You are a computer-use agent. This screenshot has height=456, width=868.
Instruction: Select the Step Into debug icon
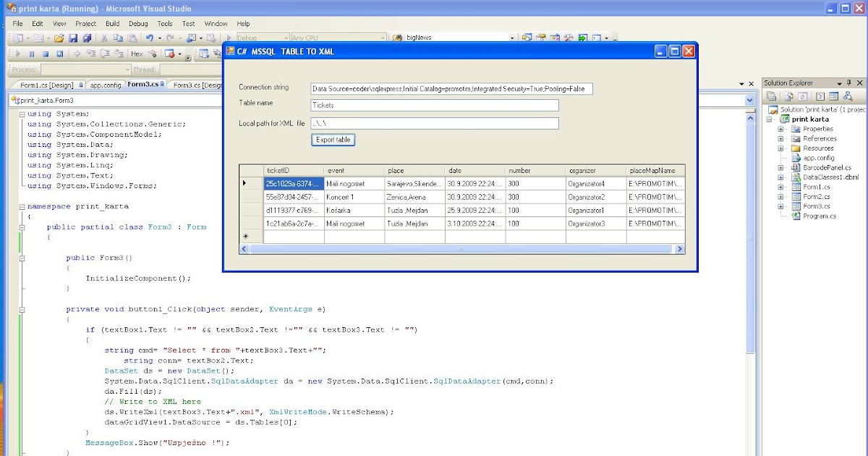click(90, 53)
